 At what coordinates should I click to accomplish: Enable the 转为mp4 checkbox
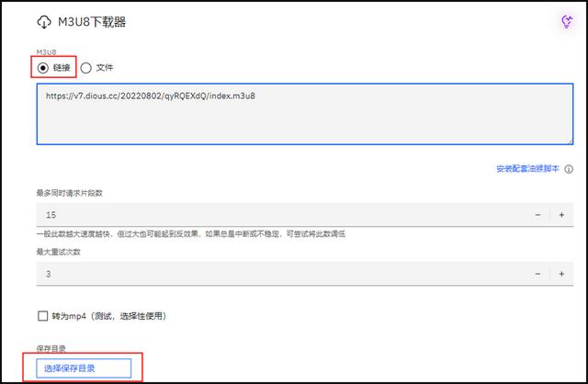(43, 316)
